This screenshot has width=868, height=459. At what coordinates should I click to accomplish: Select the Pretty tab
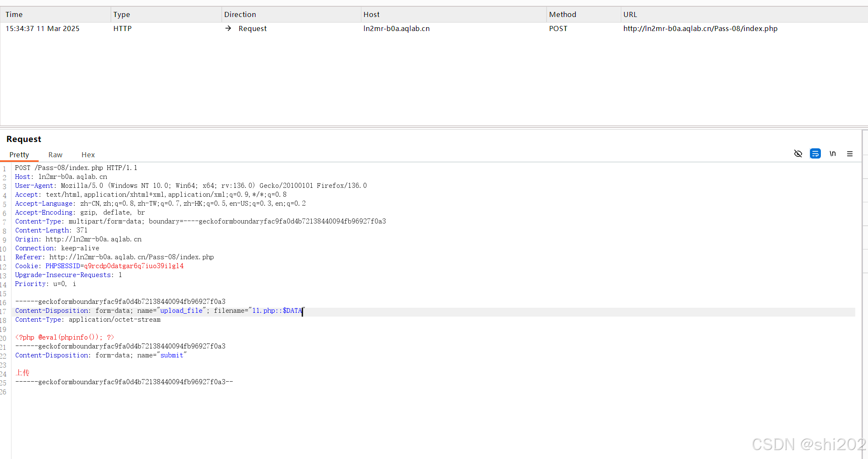point(19,155)
